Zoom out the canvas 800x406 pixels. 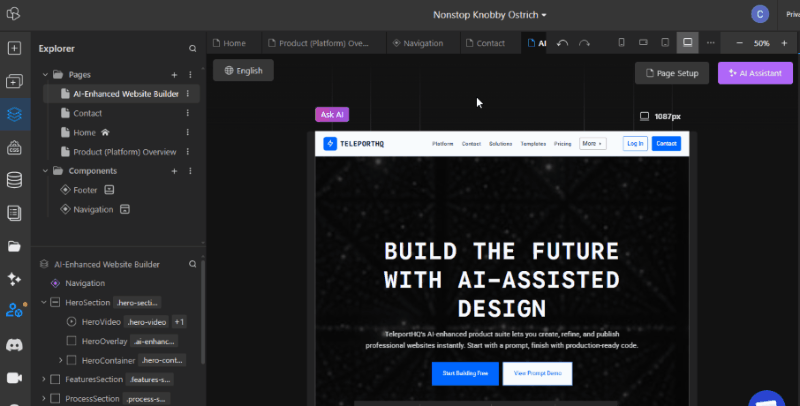coord(739,43)
